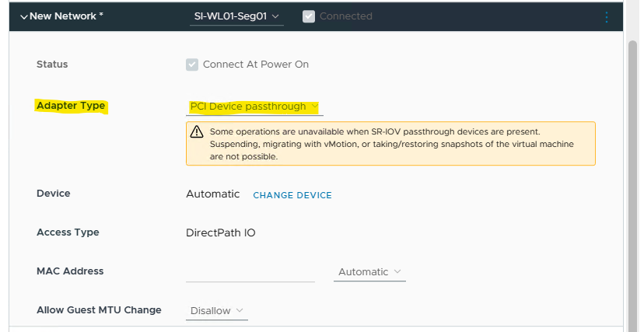Viewport: 644px width, 332px height.
Task: Toggle the Connected checkbox
Action: click(x=309, y=16)
